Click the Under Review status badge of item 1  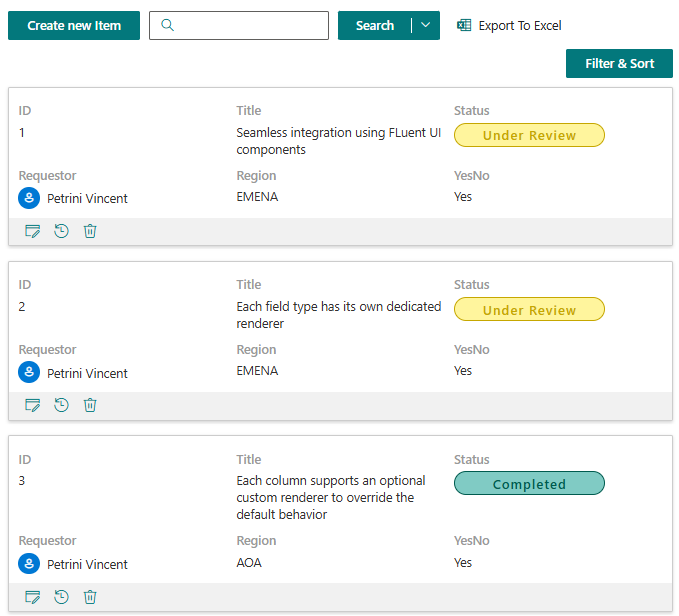point(529,135)
